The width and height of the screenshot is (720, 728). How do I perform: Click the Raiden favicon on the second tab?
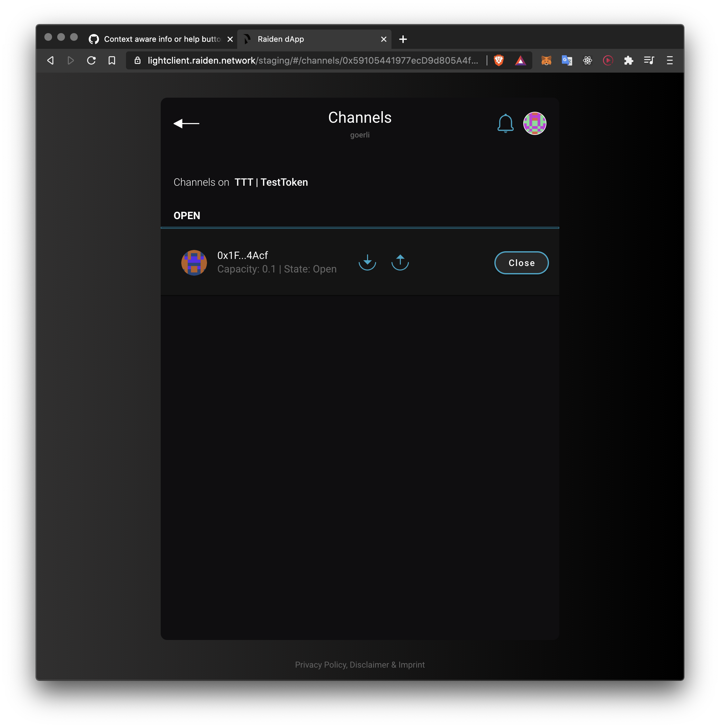click(247, 39)
